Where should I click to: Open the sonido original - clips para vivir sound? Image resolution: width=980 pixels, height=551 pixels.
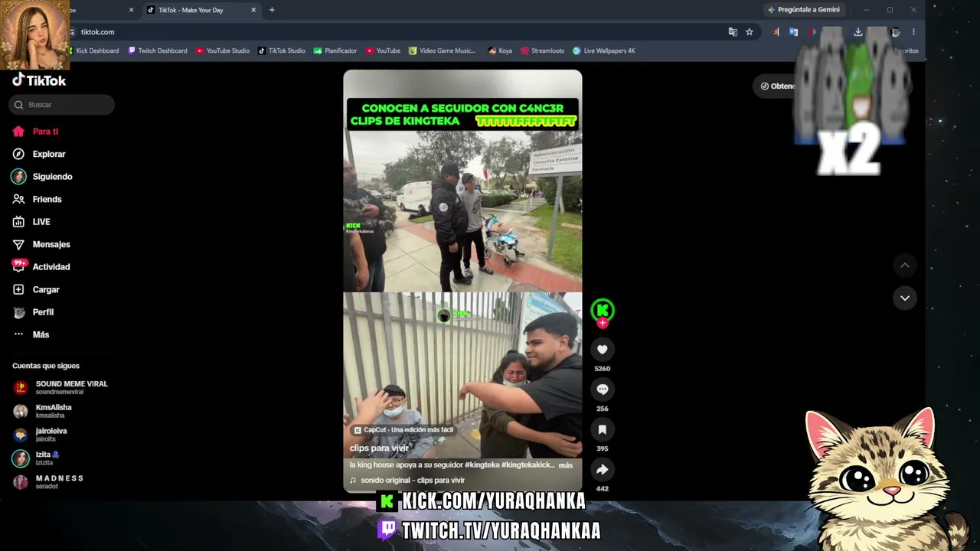pyautogui.click(x=407, y=481)
